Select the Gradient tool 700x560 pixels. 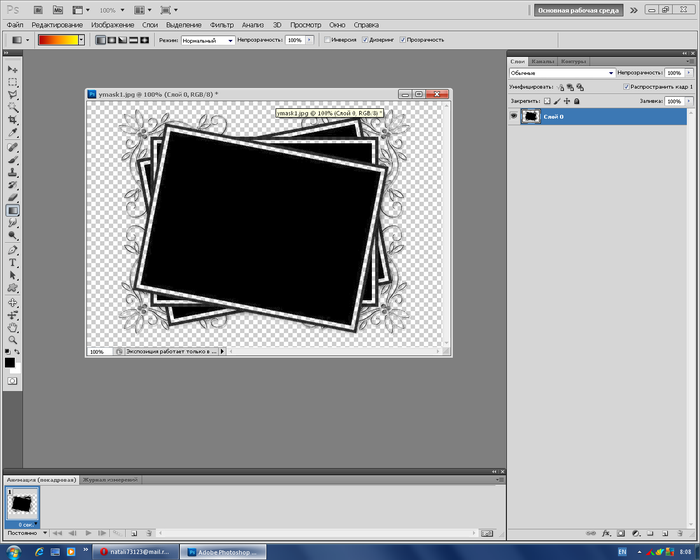(x=12, y=210)
